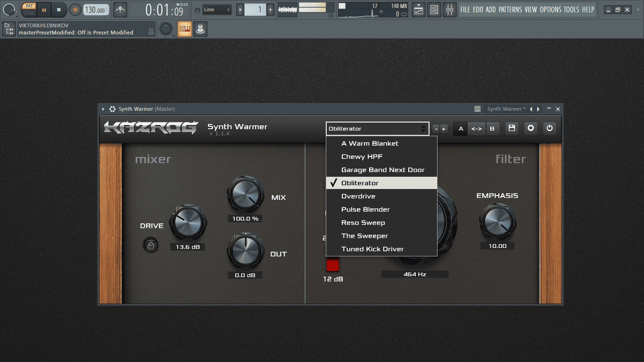This screenshot has height=362, width=644.
Task: Select the A comparison slot
Action: click(461, 129)
